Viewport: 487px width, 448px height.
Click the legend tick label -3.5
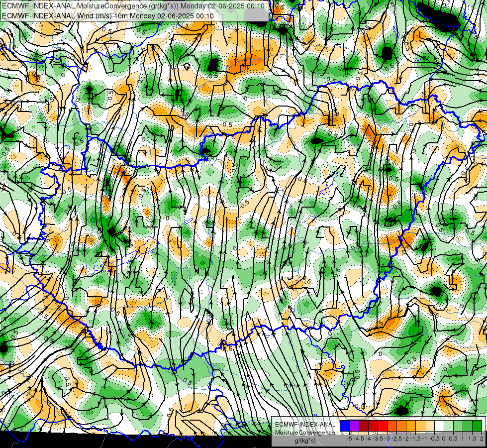click(378, 439)
